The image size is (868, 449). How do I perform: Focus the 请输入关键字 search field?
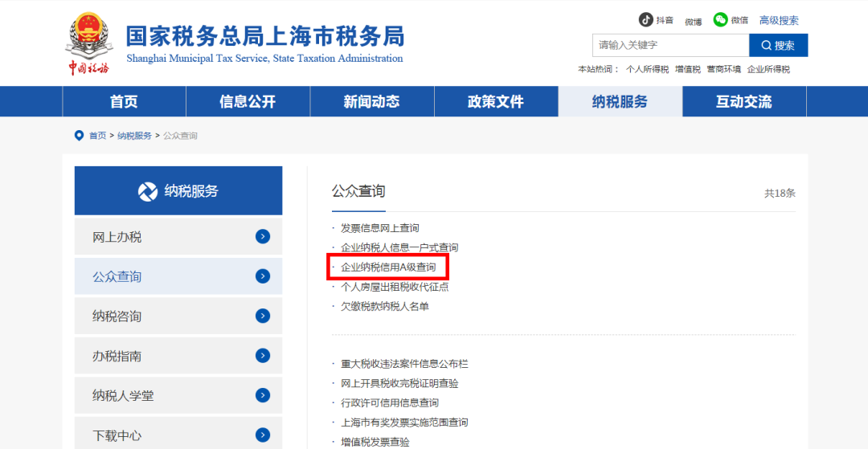pos(671,45)
